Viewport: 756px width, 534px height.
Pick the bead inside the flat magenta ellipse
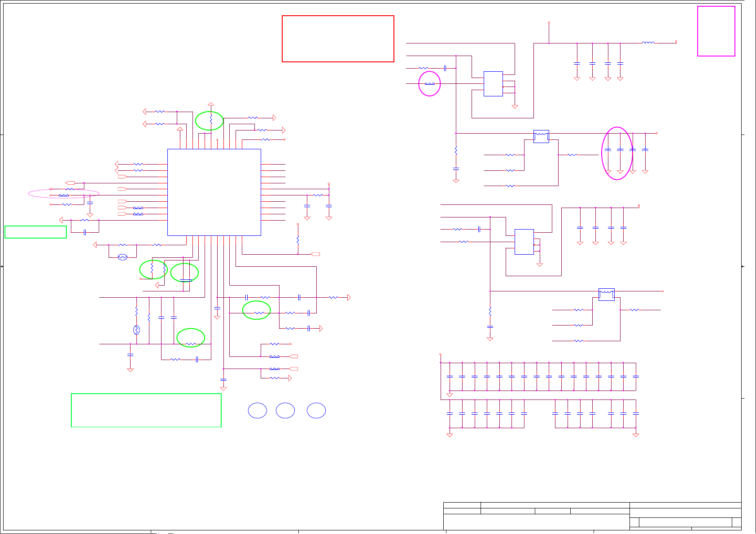[x=64, y=195]
